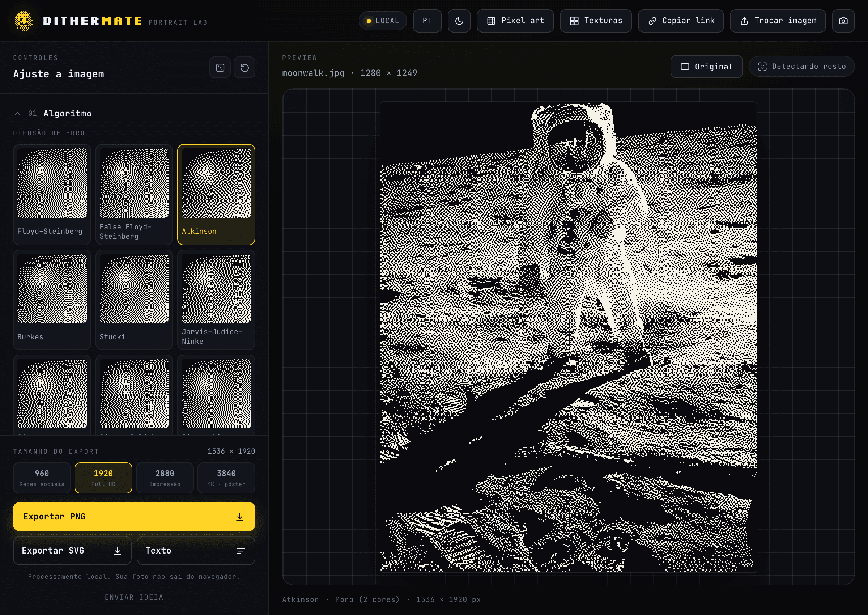This screenshot has width=868, height=615.
Task: Randomize settings with the dice icon
Action: click(x=220, y=67)
